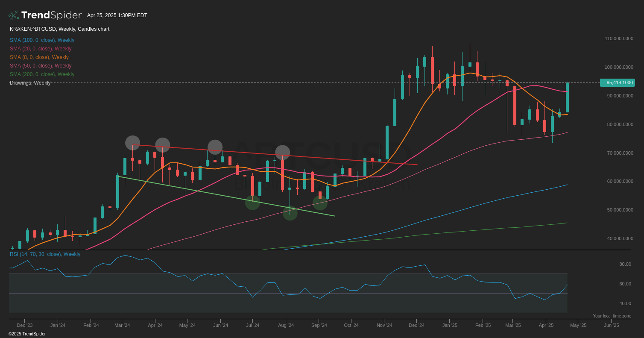
Task: Hide the SMA (20, 0, close) Weekly indicator
Action: (40, 48)
